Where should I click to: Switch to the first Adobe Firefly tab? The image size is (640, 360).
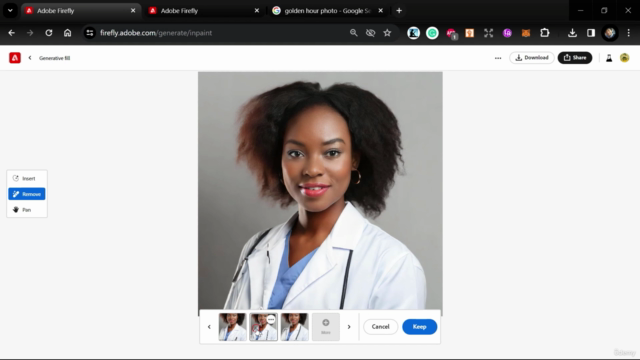click(x=80, y=11)
